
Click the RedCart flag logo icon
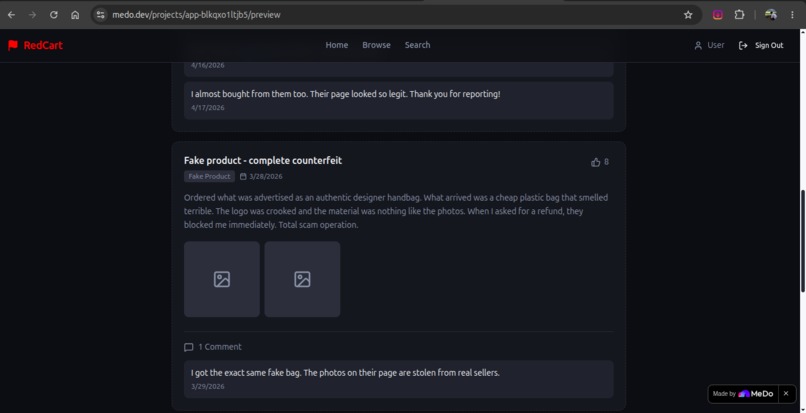point(13,45)
